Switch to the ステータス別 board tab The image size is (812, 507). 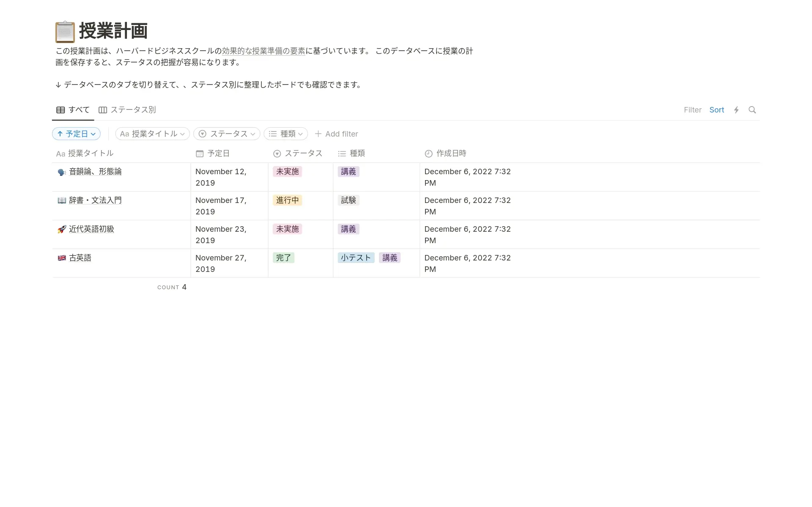[x=127, y=110]
